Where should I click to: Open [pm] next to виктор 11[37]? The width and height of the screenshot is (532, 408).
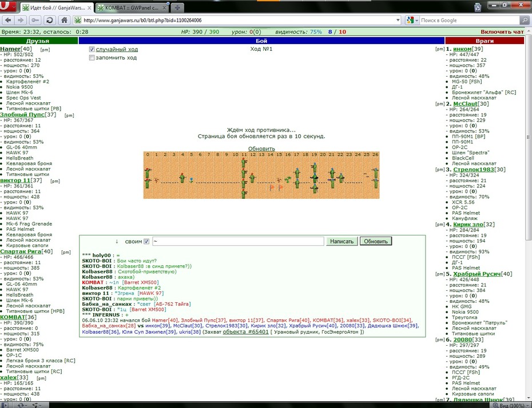[x=55, y=181]
